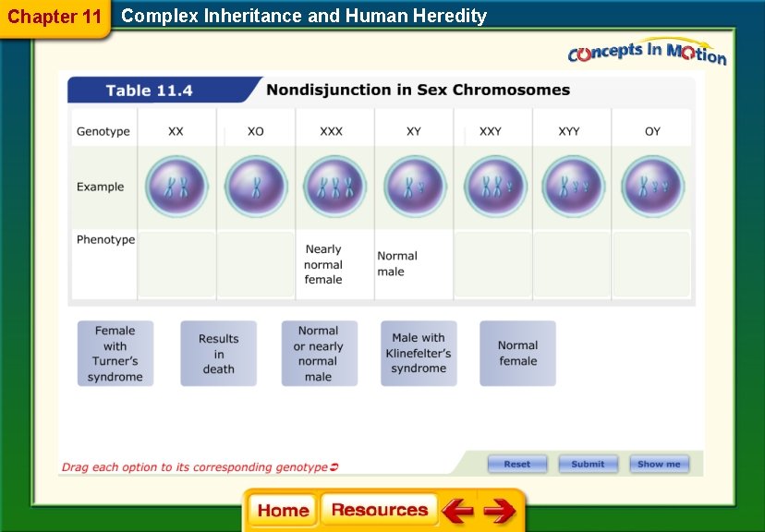Image resolution: width=765 pixels, height=532 pixels.
Task: Click the XO example cell illustration
Action: (x=256, y=186)
